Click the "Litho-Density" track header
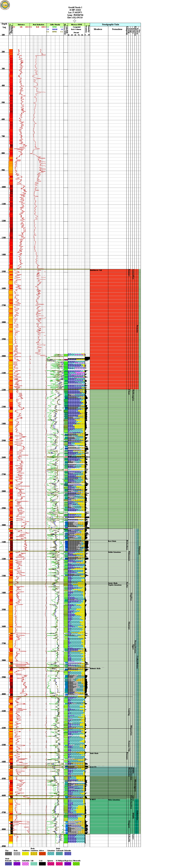The width and height of the screenshot is (183, 868). [55, 25]
